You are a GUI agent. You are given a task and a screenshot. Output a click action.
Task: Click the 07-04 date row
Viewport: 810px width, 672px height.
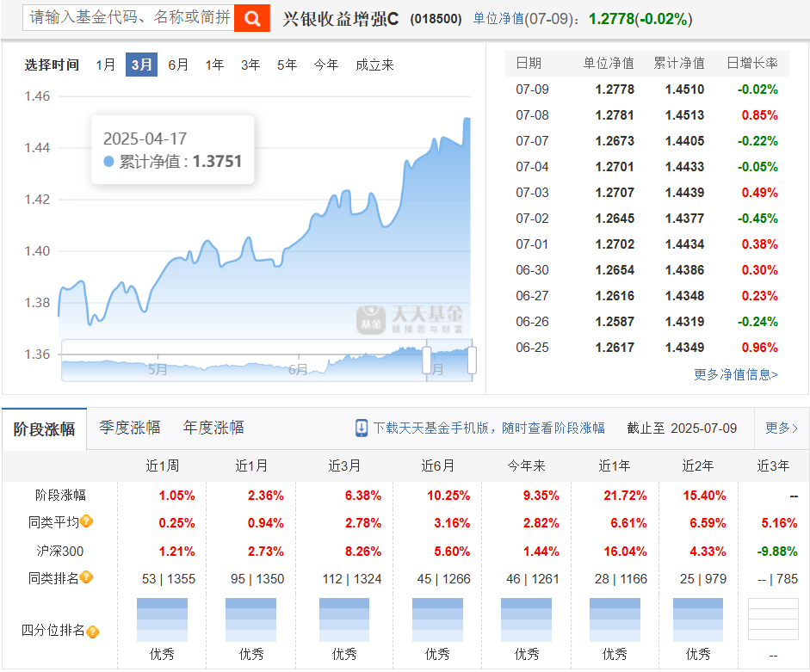(646, 167)
